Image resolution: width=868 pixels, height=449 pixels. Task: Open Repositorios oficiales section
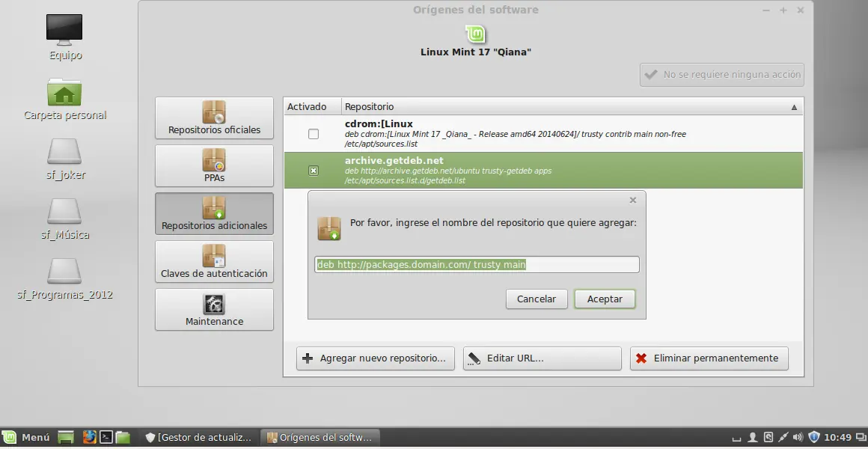(x=214, y=118)
